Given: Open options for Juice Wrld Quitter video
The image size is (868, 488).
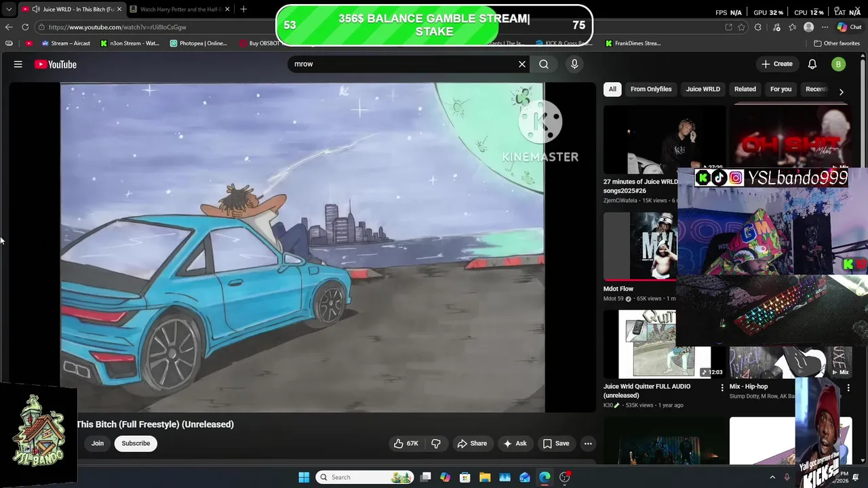Looking at the screenshot, I should coord(722,388).
